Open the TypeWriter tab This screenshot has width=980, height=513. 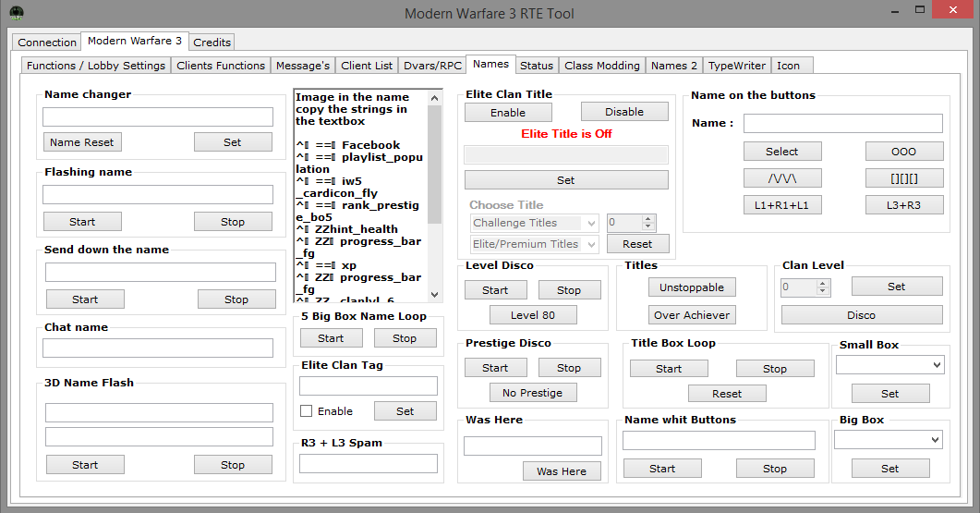click(x=736, y=66)
